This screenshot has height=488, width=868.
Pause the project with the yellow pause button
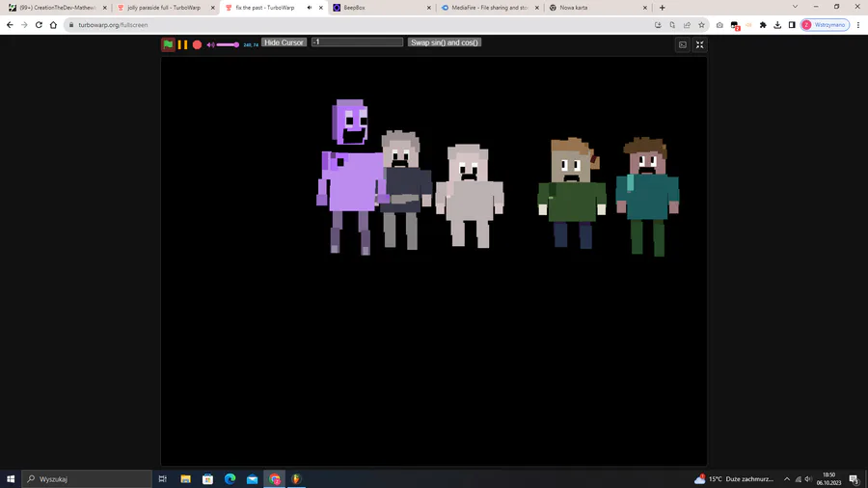coord(182,44)
